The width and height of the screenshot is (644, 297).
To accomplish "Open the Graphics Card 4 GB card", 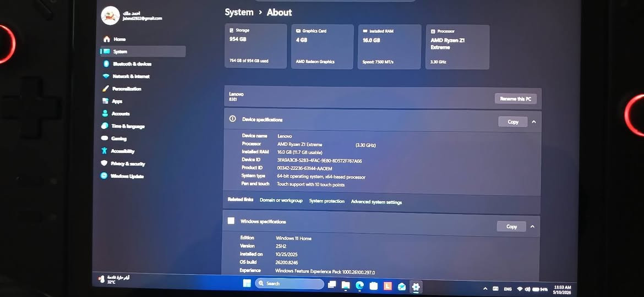I will (322, 47).
